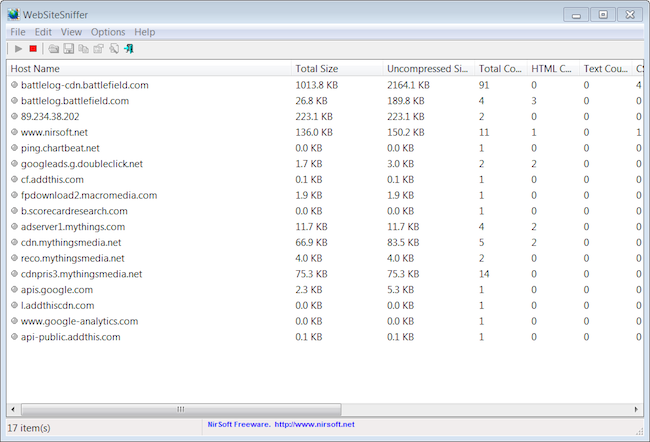Select the b.scorecardresearch.com host
Image resolution: width=650 pixels, height=442 pixels.
[x=74, y=211]
